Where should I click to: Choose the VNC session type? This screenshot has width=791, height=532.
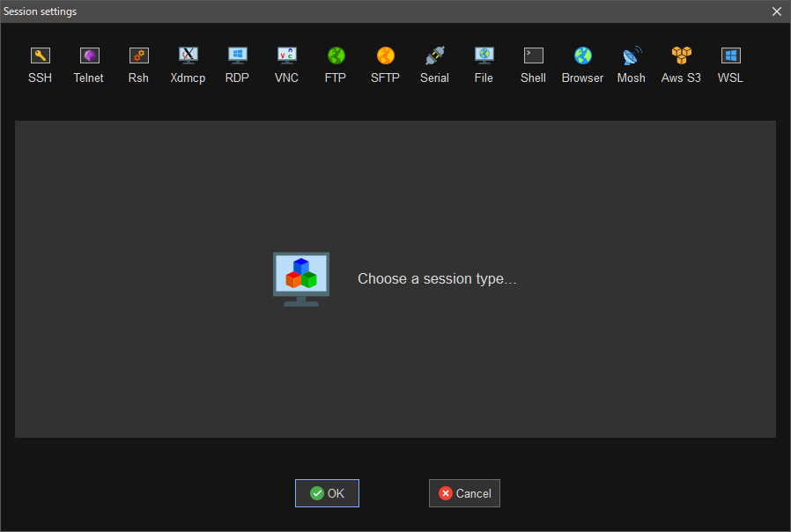pos(286,64)
